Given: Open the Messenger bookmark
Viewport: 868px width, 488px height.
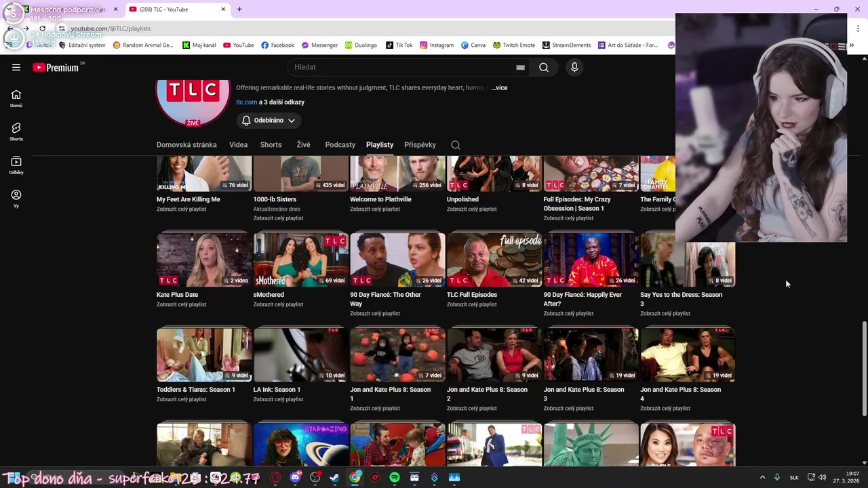Looking at the screenshot, I should 319,45.
